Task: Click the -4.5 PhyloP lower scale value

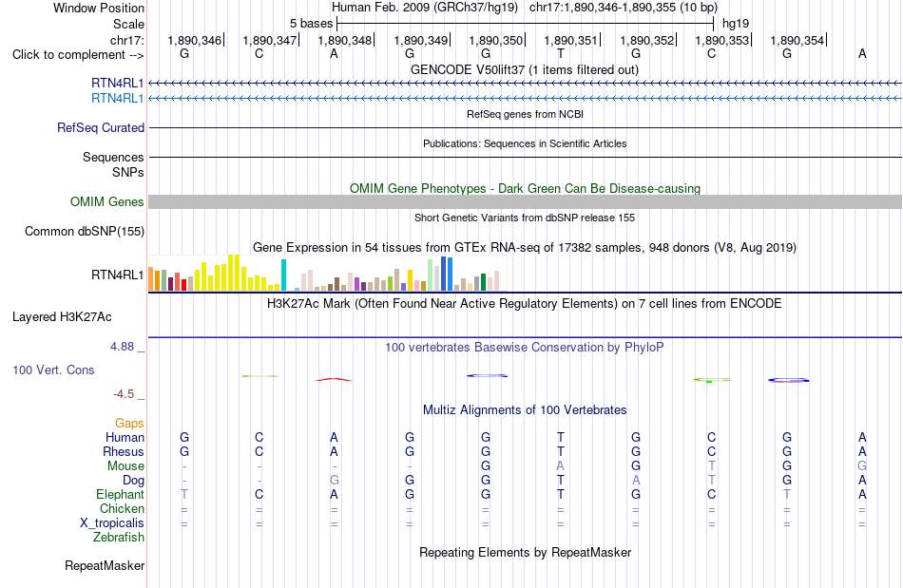Action: pos(124,394)
